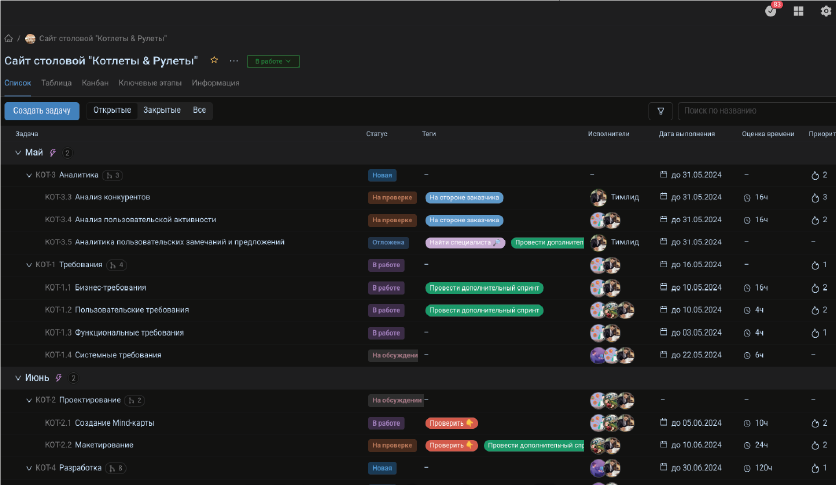The height and width of the screenshot is (487, 836).
Task: Switch to the Канбан tab
Action: click(x=95, y=83)
